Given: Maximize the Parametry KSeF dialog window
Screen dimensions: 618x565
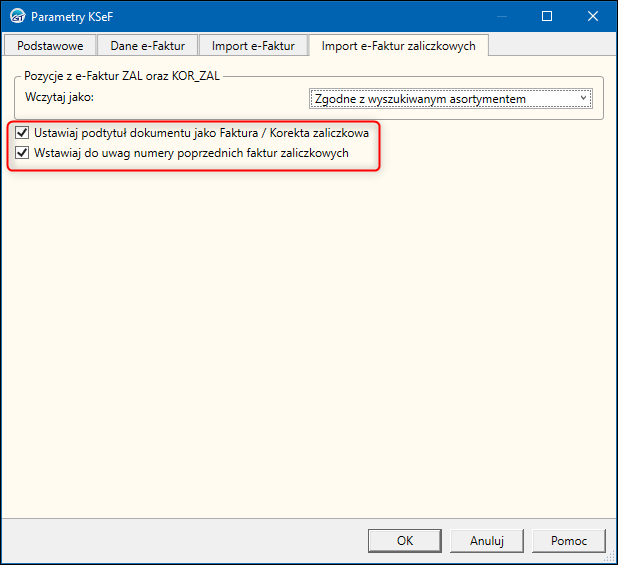Looking at the screenshot, I should (x=547, y=16).
